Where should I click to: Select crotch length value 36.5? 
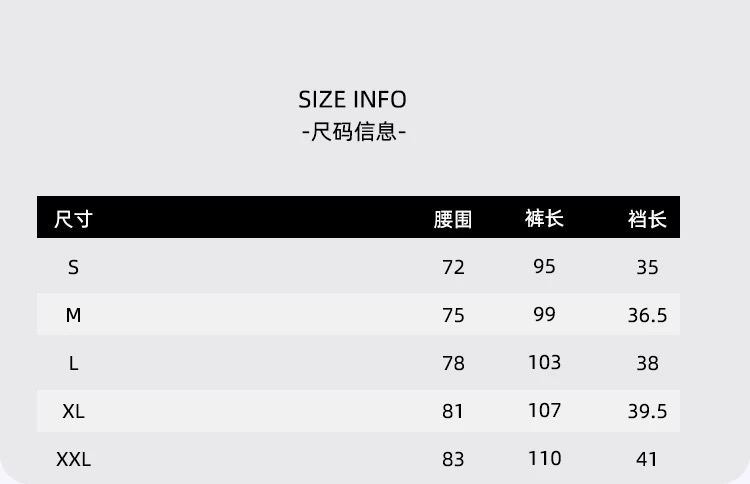click(647, 316)
